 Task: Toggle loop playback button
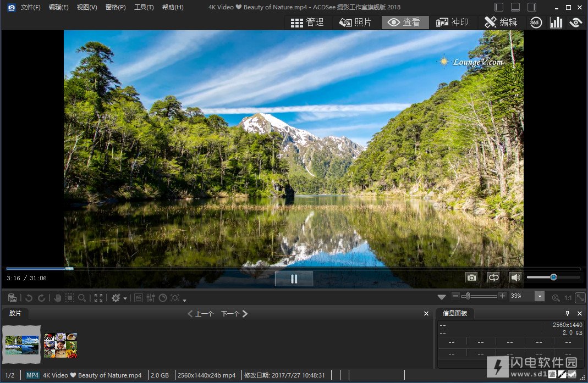pos(493,277)
